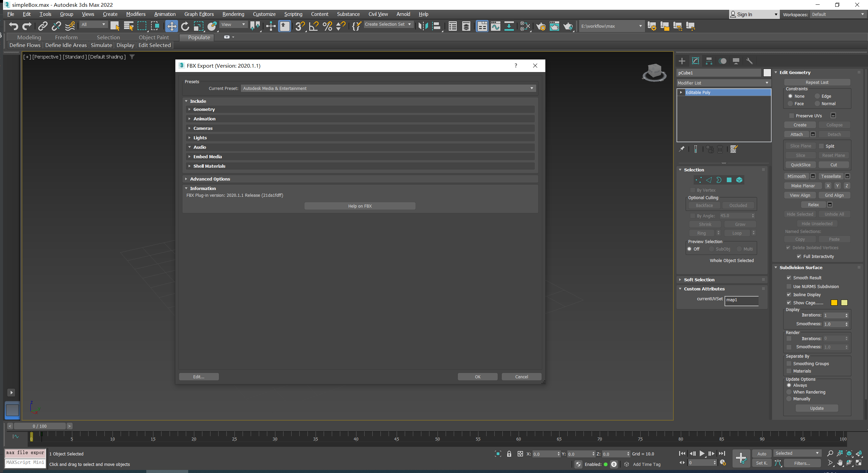Click the Help on FBX button
The width and height of the screenshot is (868, 473).
pos(359,206)
